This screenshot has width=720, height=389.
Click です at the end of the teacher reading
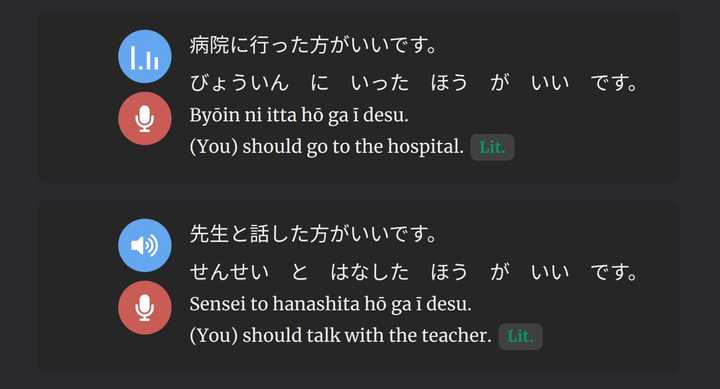tap(614, 272)
